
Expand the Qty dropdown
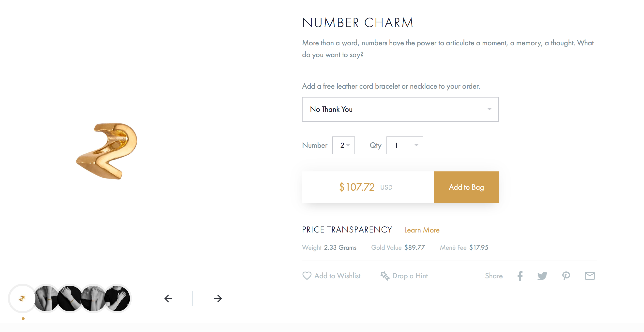pos(405,145)
